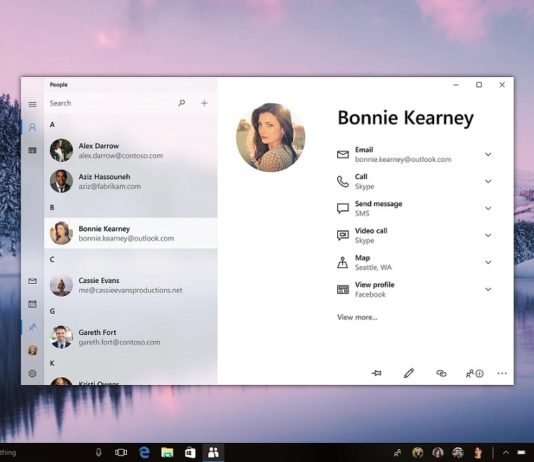
Task: Jump using letter A header
Action: (52, 125)
